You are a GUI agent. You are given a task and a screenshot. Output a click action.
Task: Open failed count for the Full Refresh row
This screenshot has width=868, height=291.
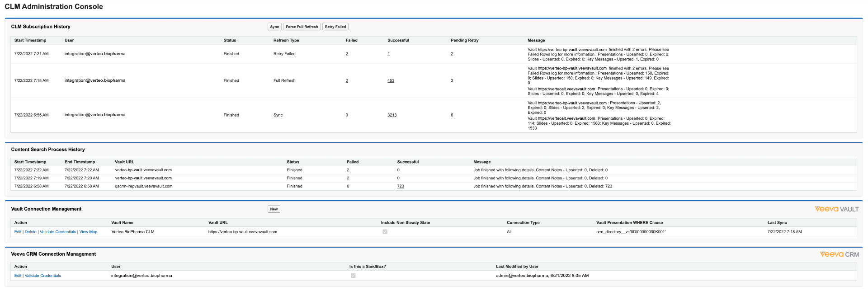tap(347, 81)
